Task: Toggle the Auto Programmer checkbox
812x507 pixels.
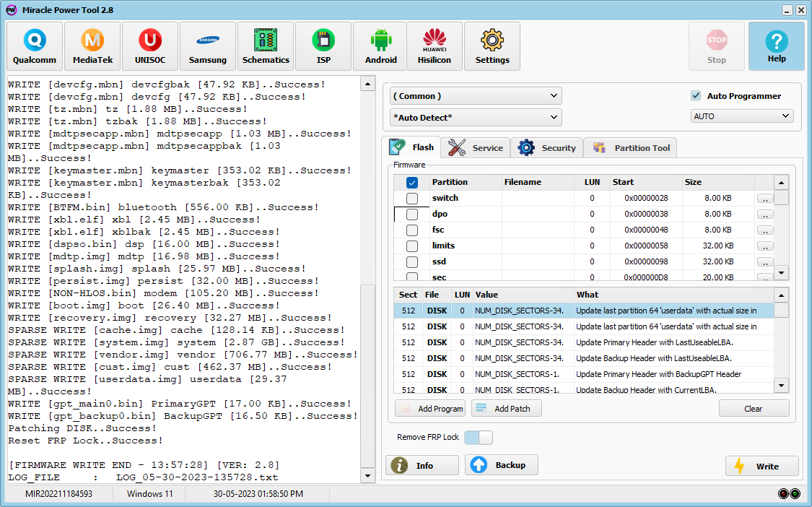Action: click(x=696, y=95)
